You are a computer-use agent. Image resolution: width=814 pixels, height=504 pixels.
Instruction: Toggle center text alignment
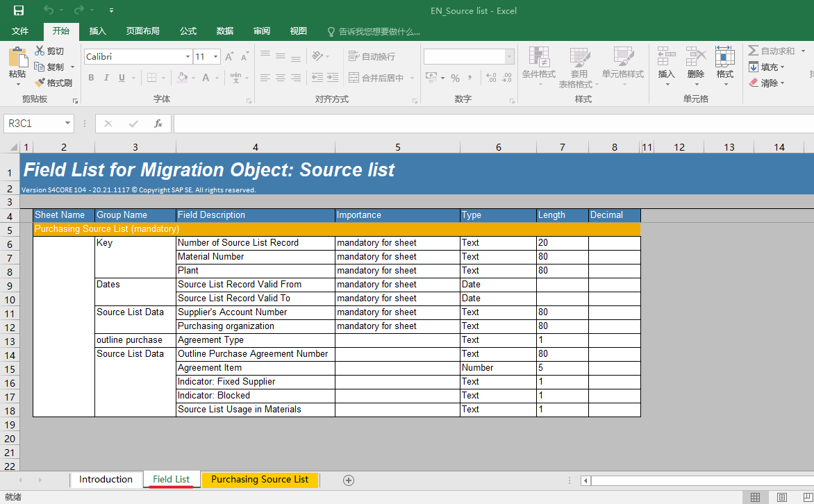281,78
